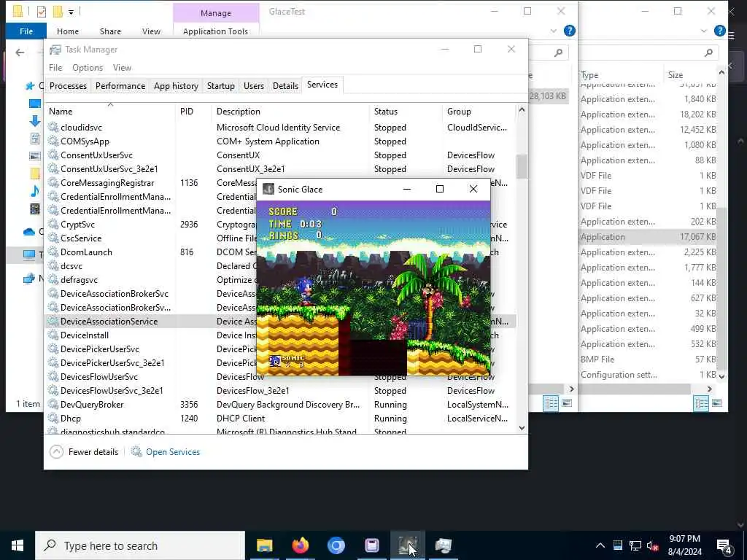Select the BMP File row in Explorer
This screenshot has width=747, height=560.
[x=649, y=359]
